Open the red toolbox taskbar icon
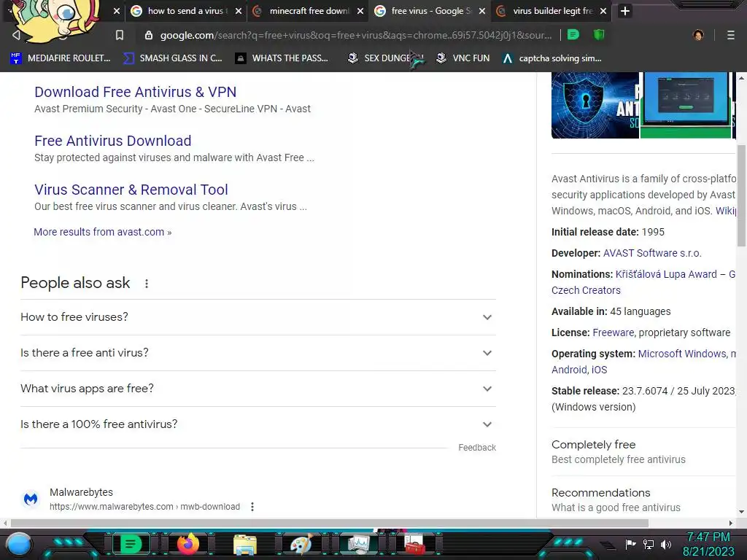The height and width of the screenshot is (560, 747). (x=414, y=544)
